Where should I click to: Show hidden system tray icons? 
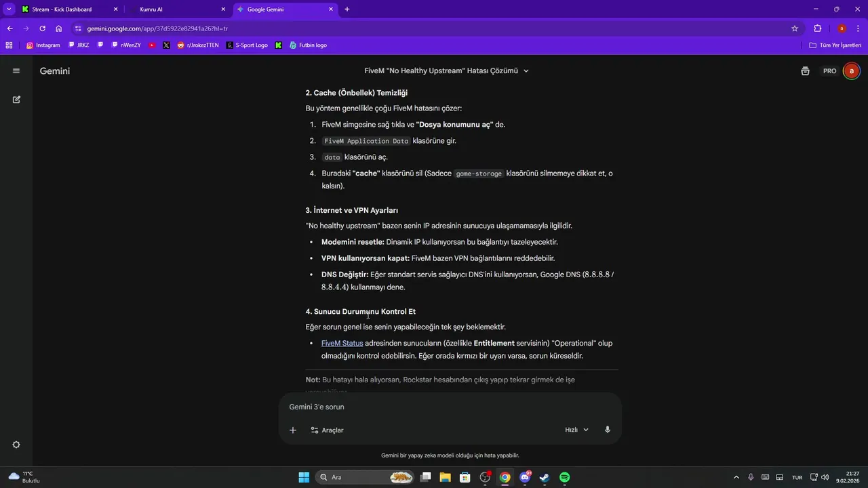[736, 477]
